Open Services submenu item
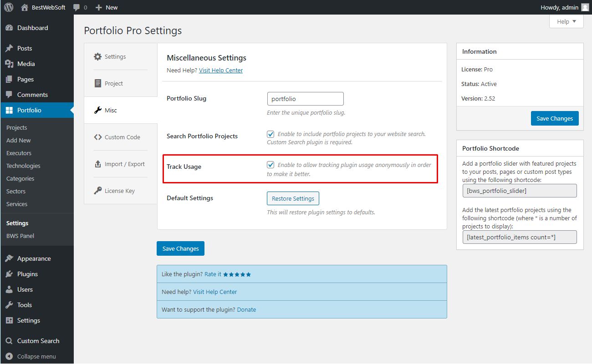This screenshot has height=364, width=592. pos(17,204)
